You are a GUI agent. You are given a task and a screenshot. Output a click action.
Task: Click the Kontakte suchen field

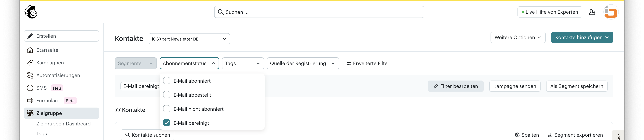pos(148,135)
